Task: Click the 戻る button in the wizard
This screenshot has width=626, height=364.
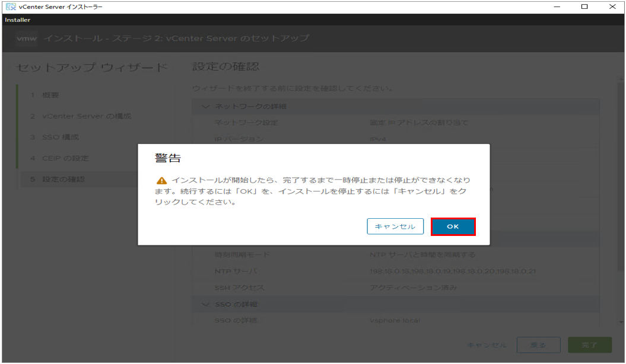Action: click(538, 345)
